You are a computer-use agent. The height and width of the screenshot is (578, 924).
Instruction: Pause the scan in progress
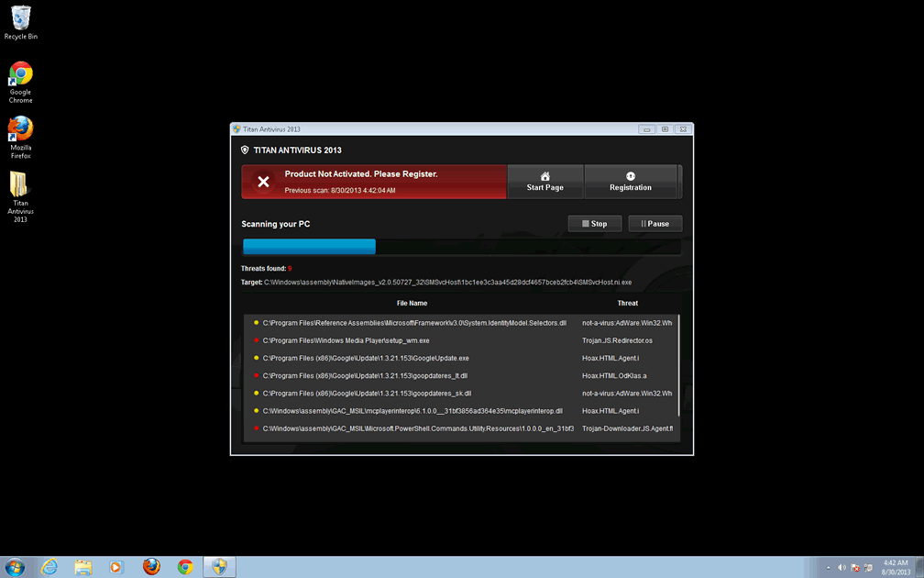pos(654,224)
